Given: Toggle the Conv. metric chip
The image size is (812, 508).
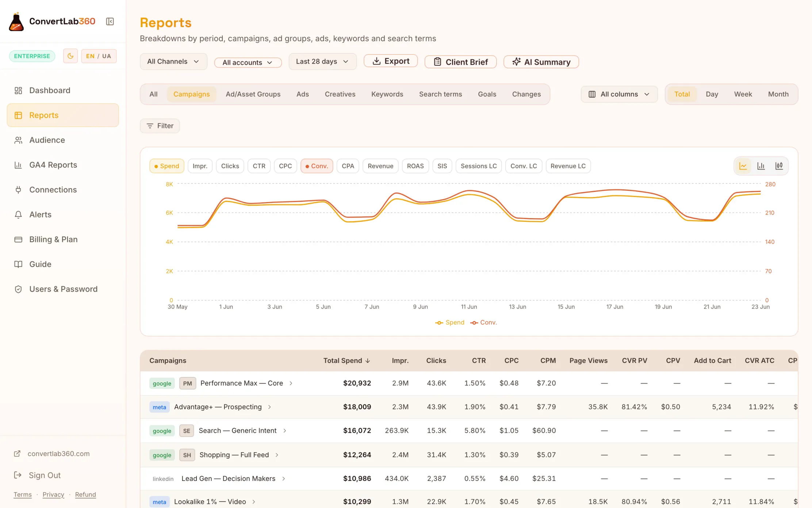Looking at the screenshot, I should [x=317, y=166].
